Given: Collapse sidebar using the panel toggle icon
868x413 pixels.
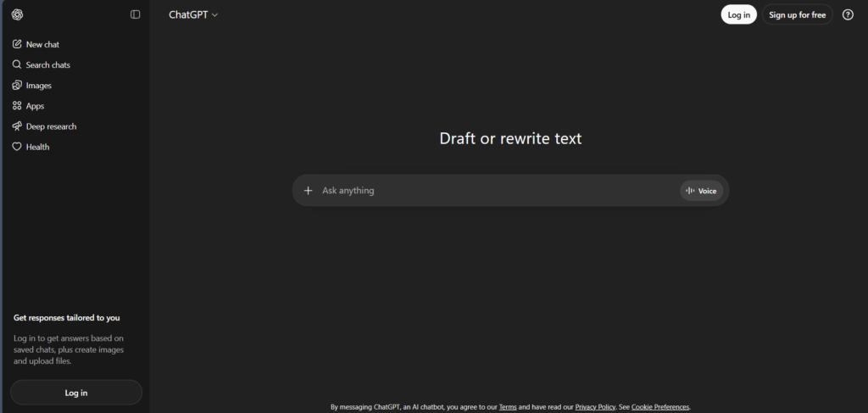Looking at the screenshot, I should click(x=135, y=14).
